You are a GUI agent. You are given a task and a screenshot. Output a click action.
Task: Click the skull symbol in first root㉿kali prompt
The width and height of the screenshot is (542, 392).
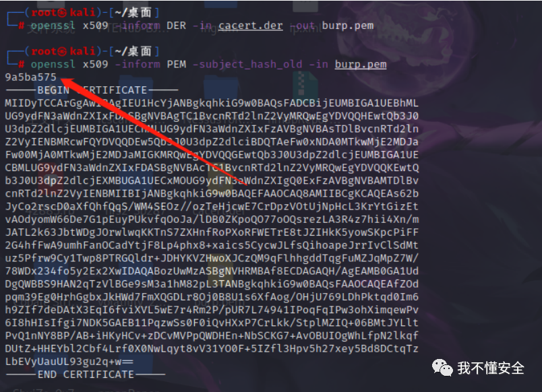[62, 13]
